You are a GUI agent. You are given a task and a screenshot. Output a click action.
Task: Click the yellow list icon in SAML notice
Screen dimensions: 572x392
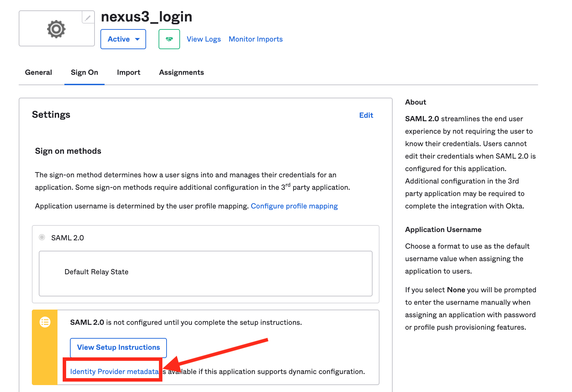[45, 322]
